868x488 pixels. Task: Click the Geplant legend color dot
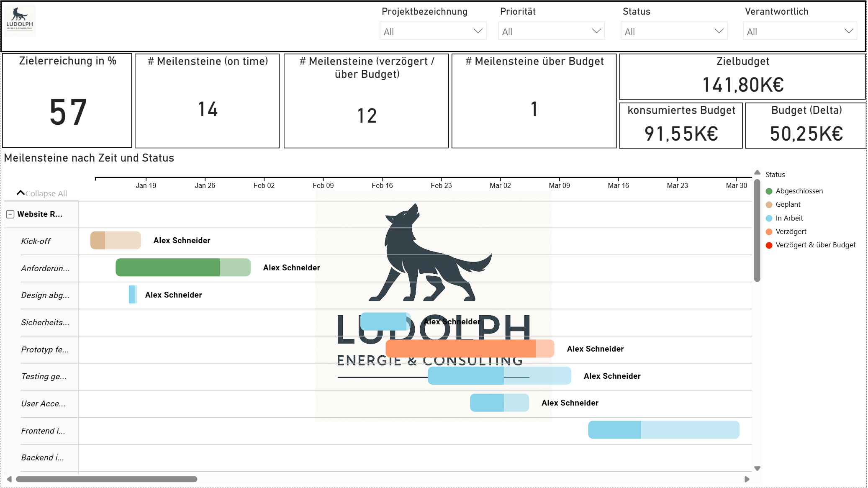[769, 205]
